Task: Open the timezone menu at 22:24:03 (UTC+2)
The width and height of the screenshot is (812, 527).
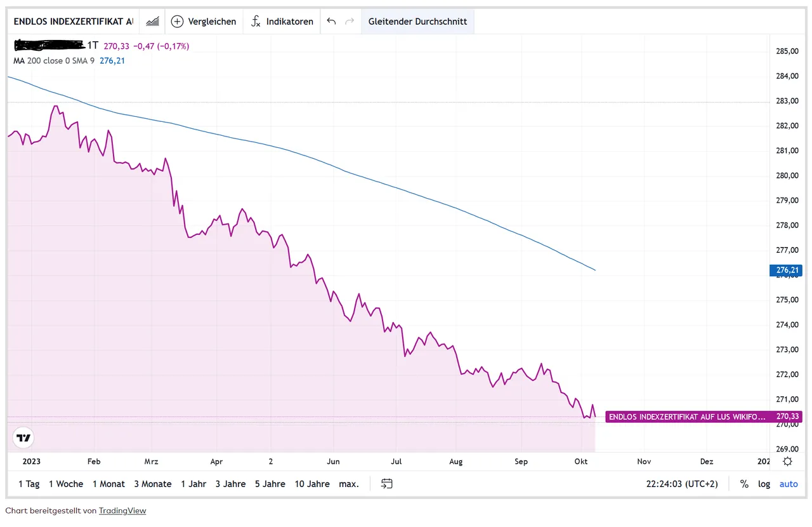Action: [682, 484]
